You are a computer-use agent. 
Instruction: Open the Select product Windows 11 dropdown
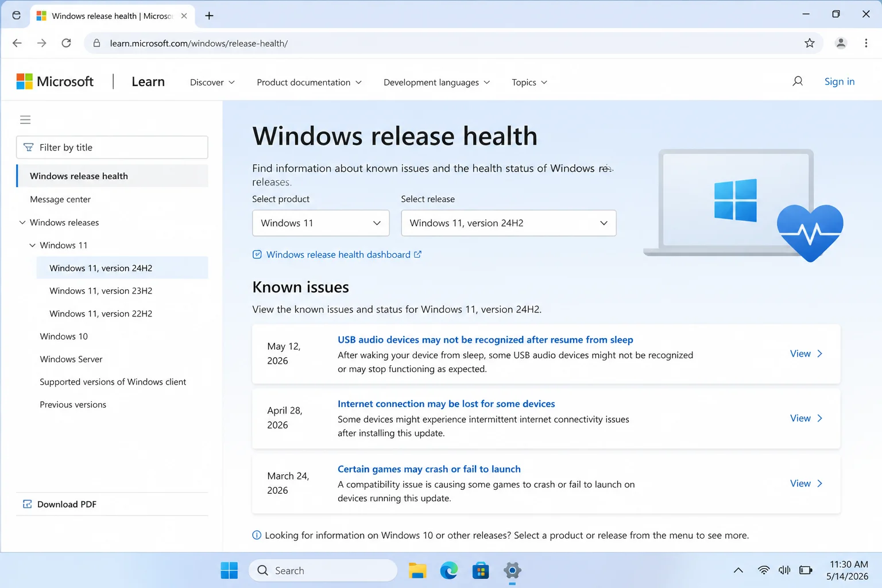tap(321, 223)
